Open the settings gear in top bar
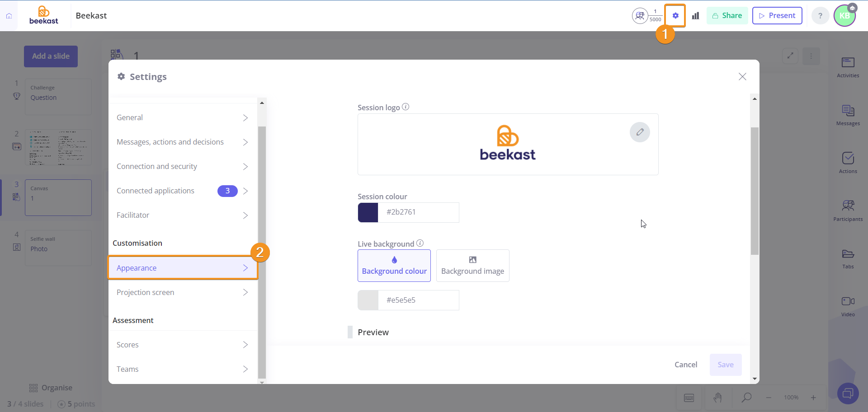Viewport: 868px width, 412px height. [675, 16]
